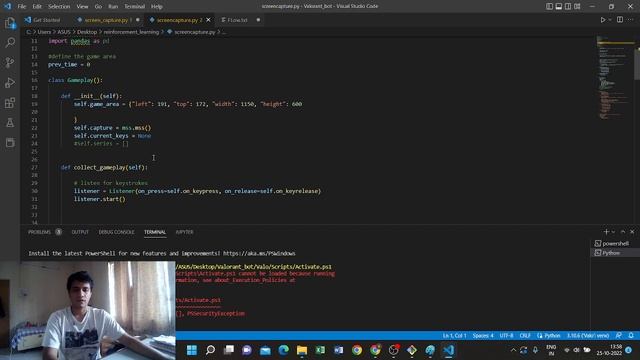Click screencapture.py in breadcrumb path
This screenshot has width=640, height=360.
point(194,32)
